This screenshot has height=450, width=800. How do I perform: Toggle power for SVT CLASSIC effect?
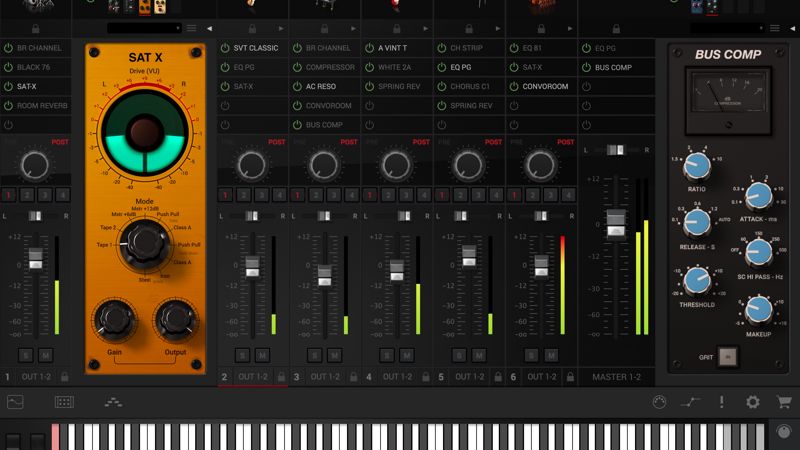[225, 48]
